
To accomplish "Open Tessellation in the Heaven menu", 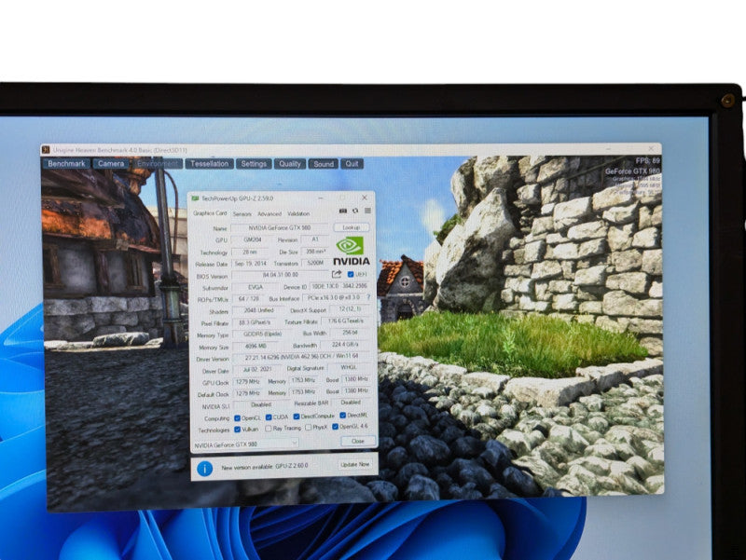I will coord(209,164).
